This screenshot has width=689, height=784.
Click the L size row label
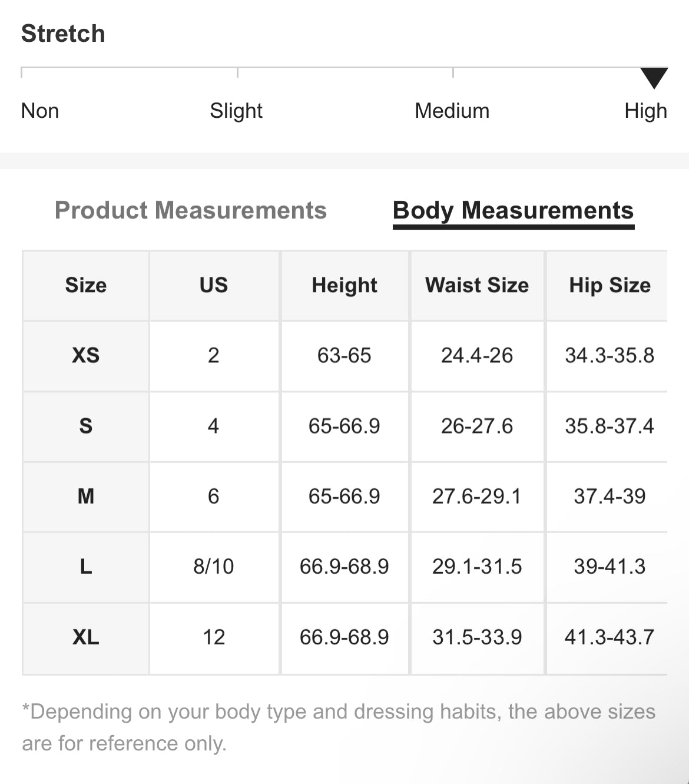pyautogui.click(x=86, y=567)
